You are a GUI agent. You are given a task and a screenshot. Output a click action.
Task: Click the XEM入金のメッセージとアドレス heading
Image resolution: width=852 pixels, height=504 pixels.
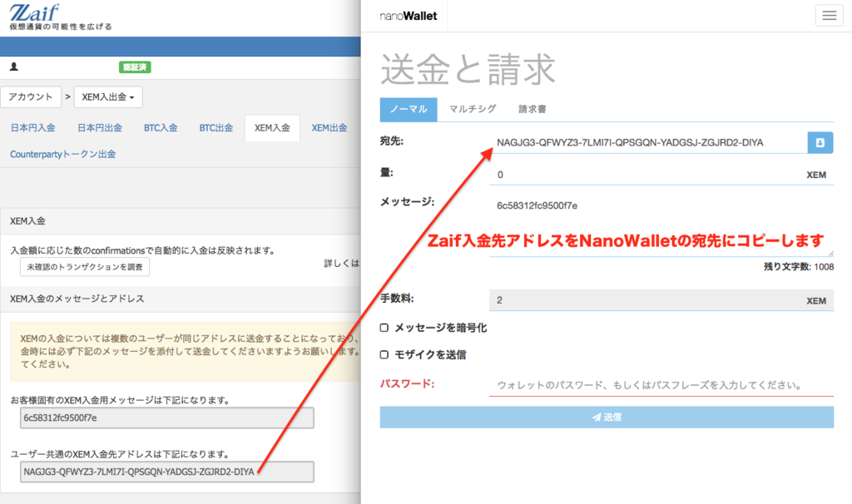pos(77,299)
